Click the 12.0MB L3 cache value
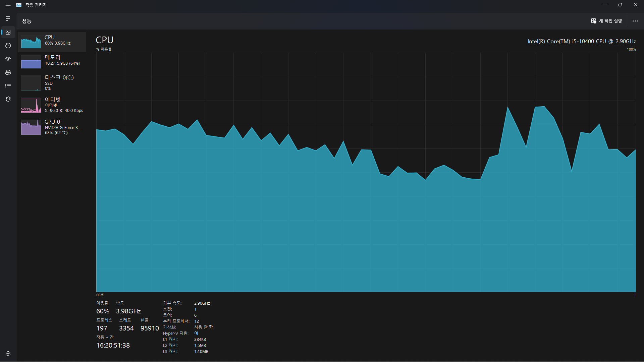 pos(201,352)
